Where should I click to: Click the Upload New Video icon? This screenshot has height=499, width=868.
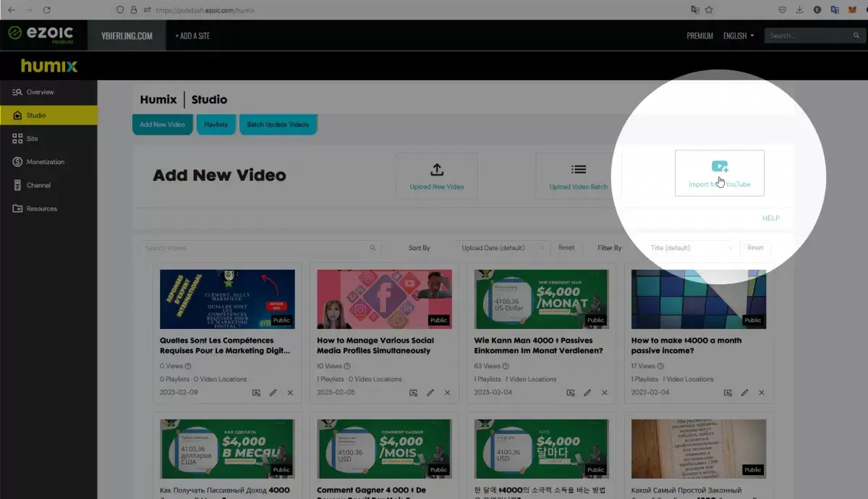click(437, 170)
